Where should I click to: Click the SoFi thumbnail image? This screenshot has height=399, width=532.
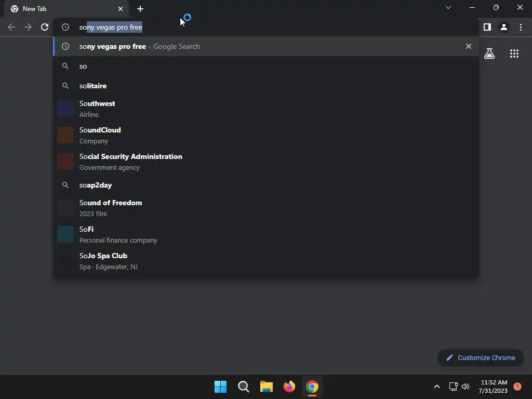[x=65, y=234]
